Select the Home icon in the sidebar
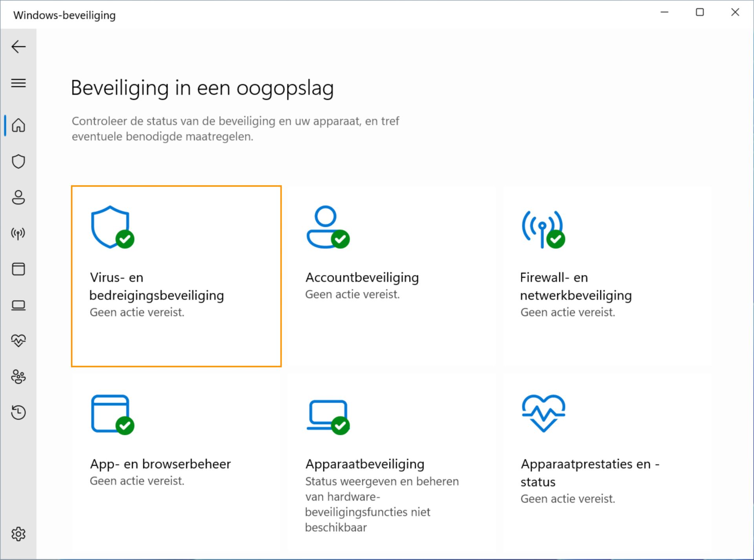This screenshot has width=754, height=560. pyautogui.click(x=18, y=126)
